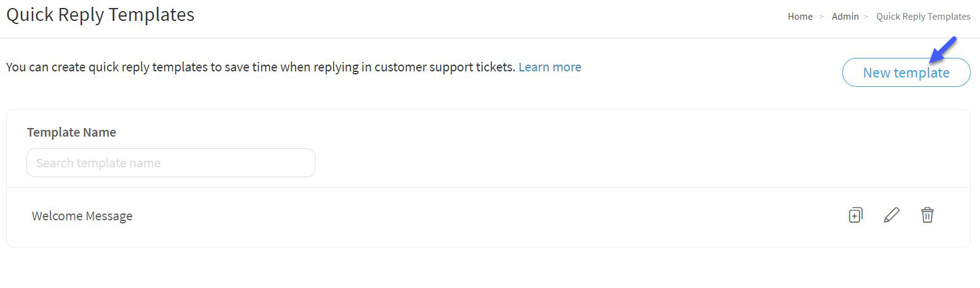
Task: Go to Home in the breadcrumb
Action: point(800,17)
